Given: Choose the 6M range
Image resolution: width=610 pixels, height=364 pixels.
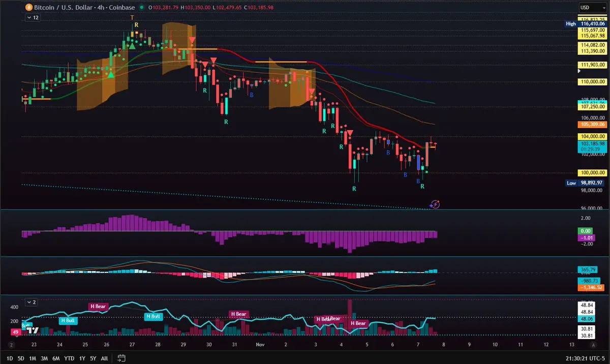Looking at the screenshot, I should click(x=56, y=358).
